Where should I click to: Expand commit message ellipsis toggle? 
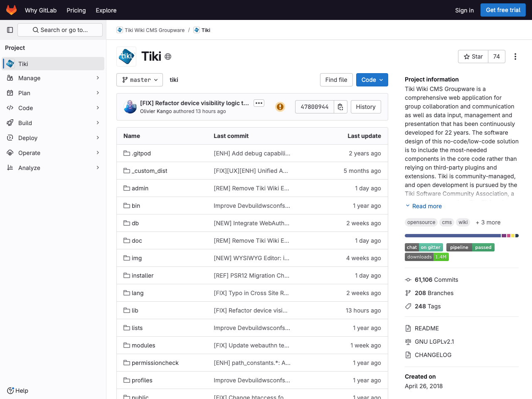259,103
